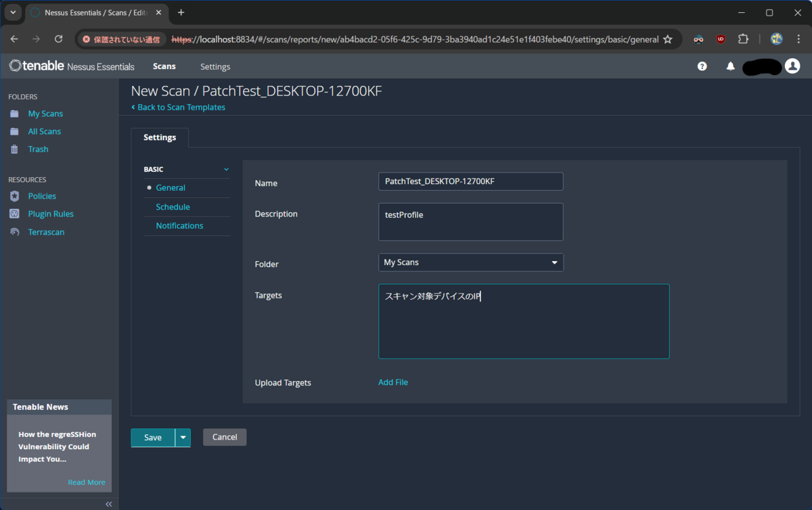812x510 pixels.
Task: Click the Description text area
Action: (x=471, y=222)
